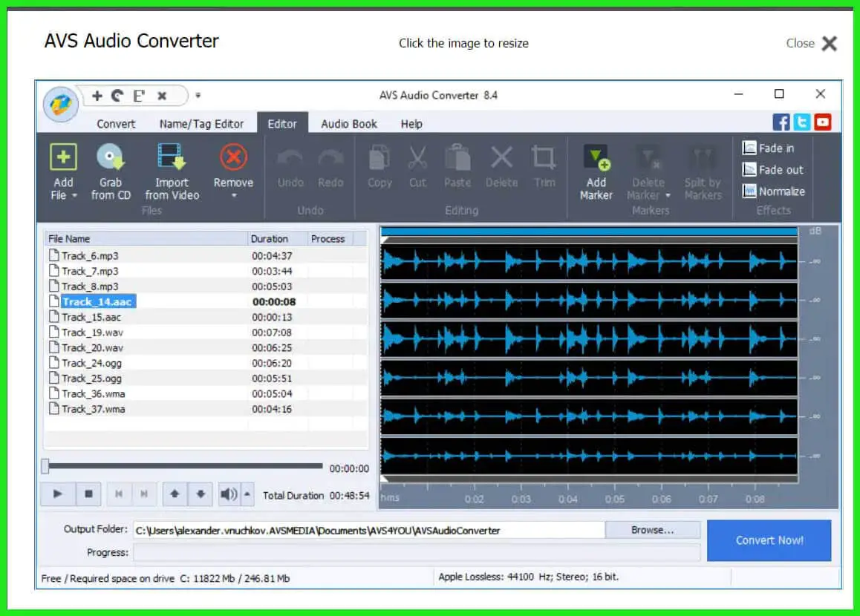Click the Output Folder path field
This screenshot has width=860, height=616.
click(x=368, y=531)
